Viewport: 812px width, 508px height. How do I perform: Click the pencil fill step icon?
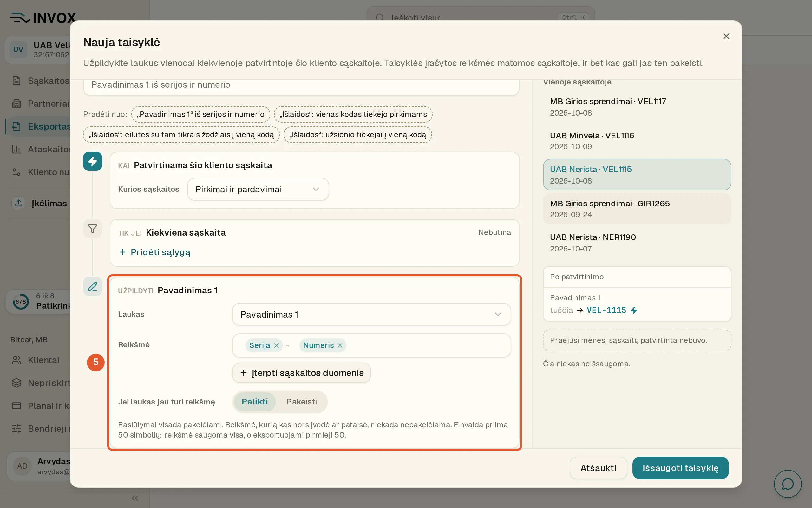pyautogui.click(x=93, y=286)
